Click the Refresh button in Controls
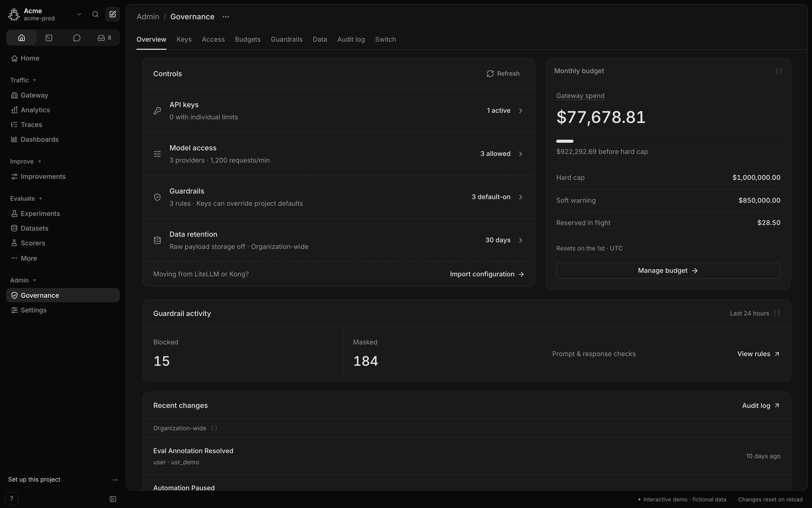Image resolution: width=812 pixels, height=508 pixels. (x=503, y=74)
